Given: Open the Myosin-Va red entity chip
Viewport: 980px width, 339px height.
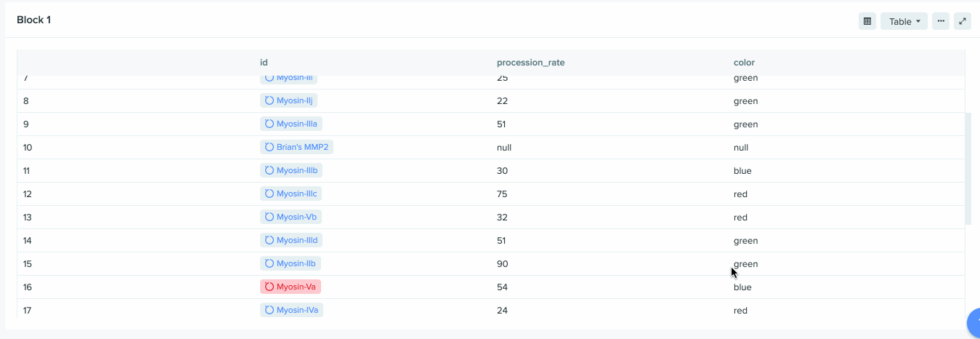Looking at the screenshot, I should click(291, 287).
